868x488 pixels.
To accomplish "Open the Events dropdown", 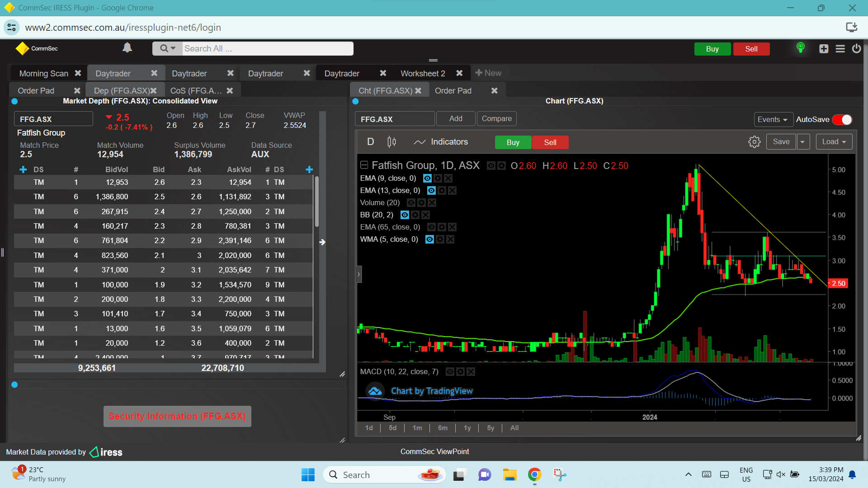I will click(773, 120).
